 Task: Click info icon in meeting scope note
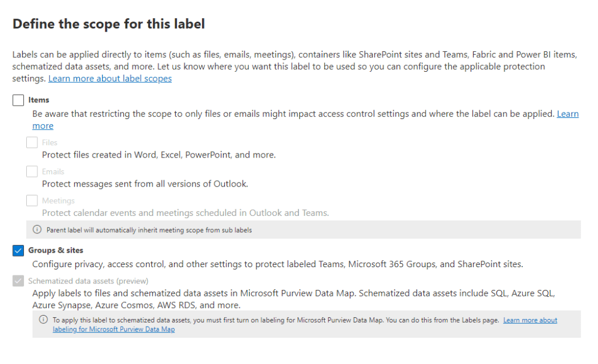37,230
